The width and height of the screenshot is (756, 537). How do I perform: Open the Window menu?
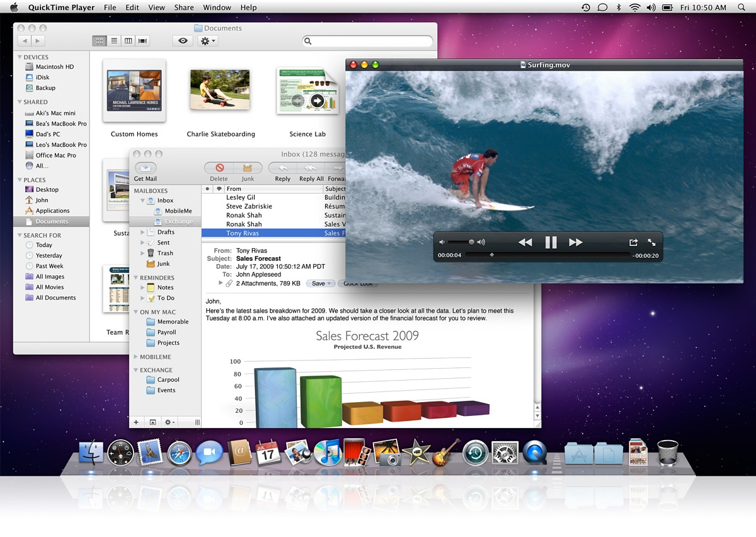coord(217,8)
